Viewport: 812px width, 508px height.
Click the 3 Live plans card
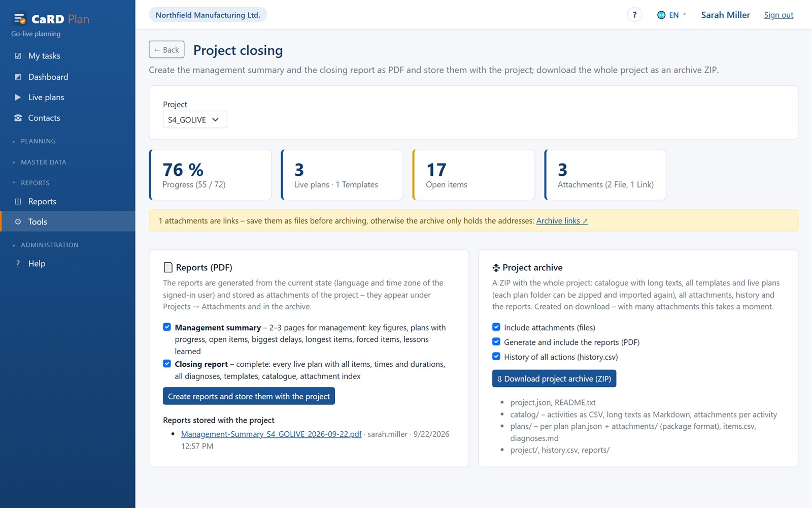click(342, 175)
